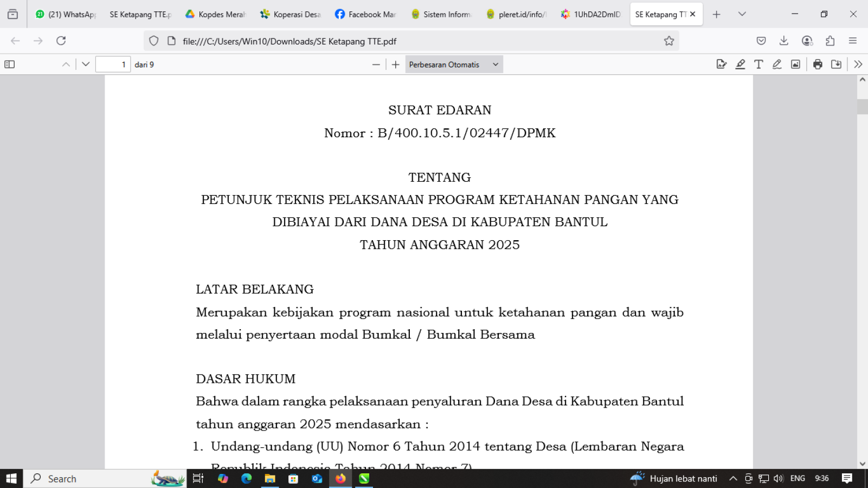Open tracking protection shield icon
This screenshot has width=868, height=488.
click(154, 41)
